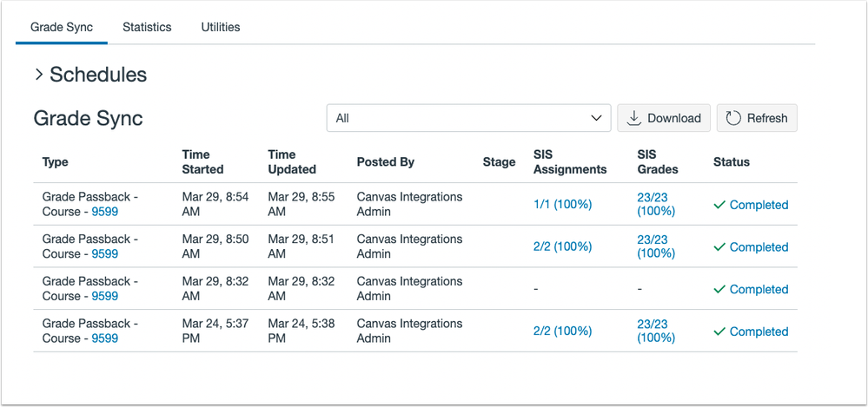Open course 9599 link in first row
The height and width of the screenshot is (407, 868).
(x=105, y=212)
